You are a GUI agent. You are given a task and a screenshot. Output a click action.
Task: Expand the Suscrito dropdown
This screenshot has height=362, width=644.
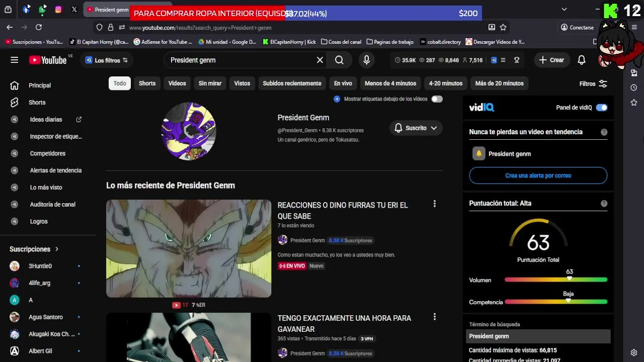tap(416, 128)
